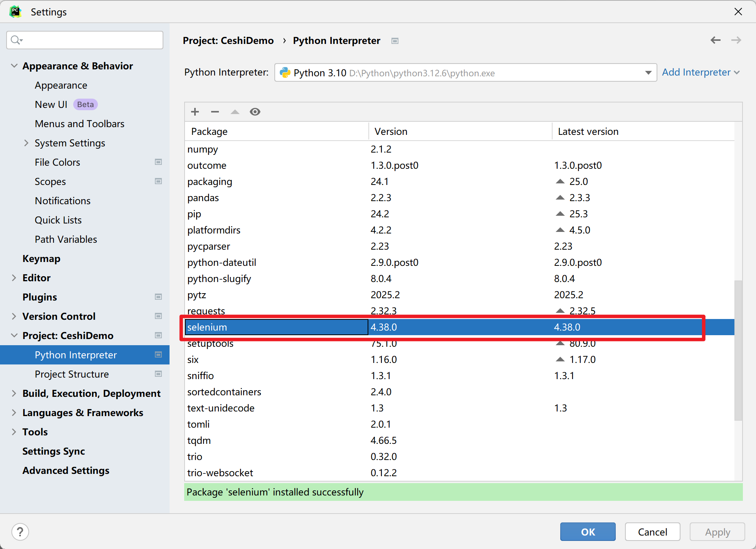The width and height of the screenshot is (756, 549).
Task: Select the trio-websocket package row
Action: [460, 473]
